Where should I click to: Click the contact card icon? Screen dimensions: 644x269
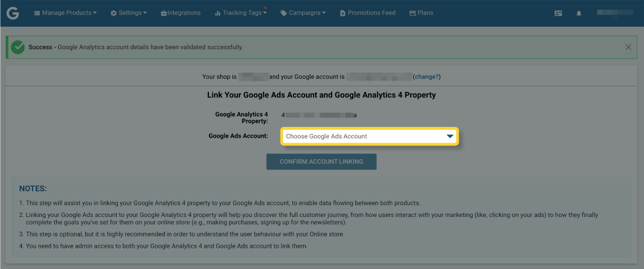[558, 13]
